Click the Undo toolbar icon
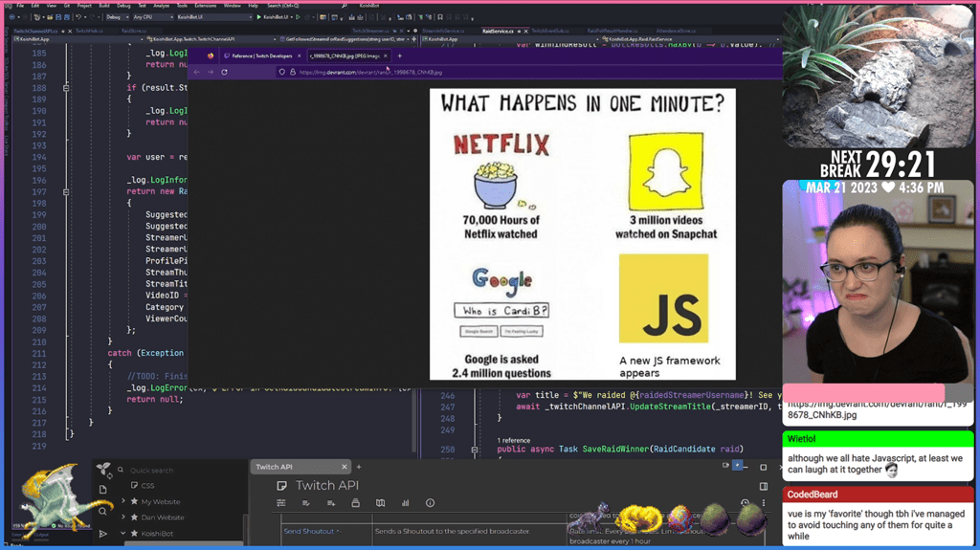 tap(78, 17)
